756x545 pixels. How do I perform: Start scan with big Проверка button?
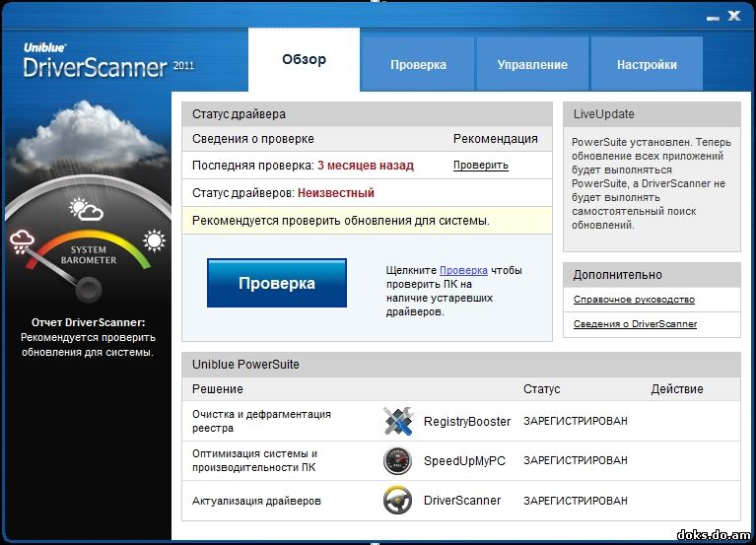(x=277, y=283)
